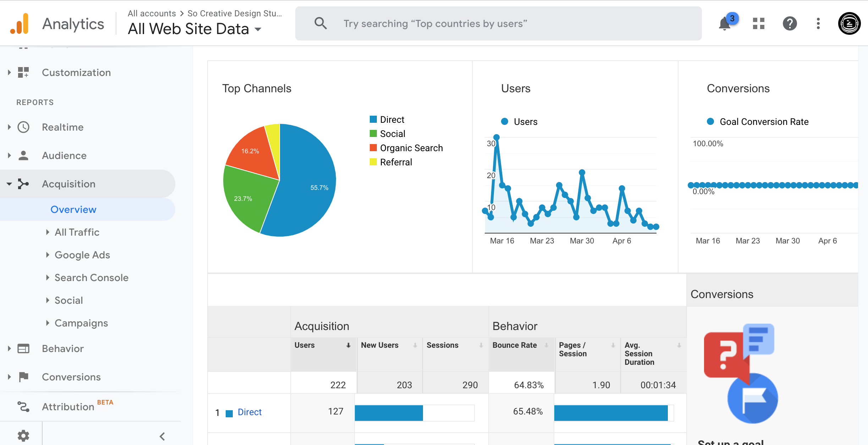Expand the Audience section arrow
868x445 pixels.
tap(9, 155)
